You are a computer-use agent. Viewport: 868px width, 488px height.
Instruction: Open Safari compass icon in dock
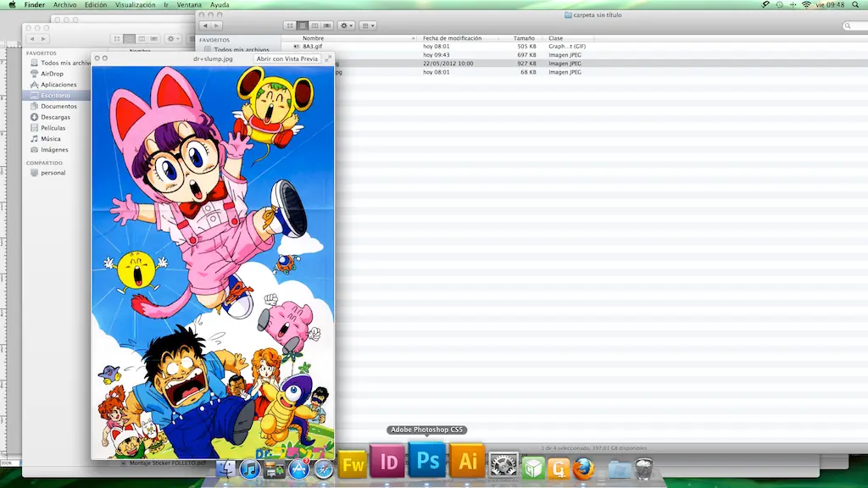pos(323,469)
